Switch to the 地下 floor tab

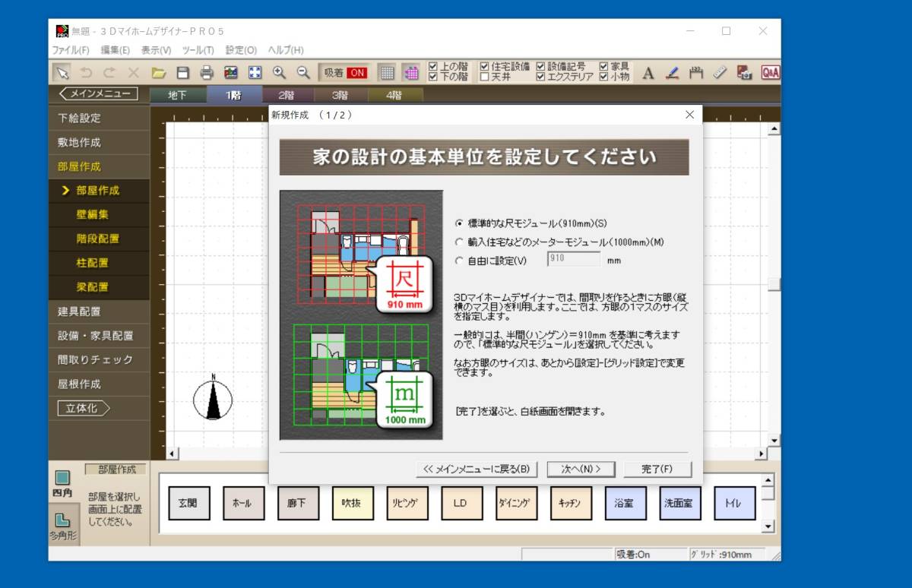click(x=177, y=96)
